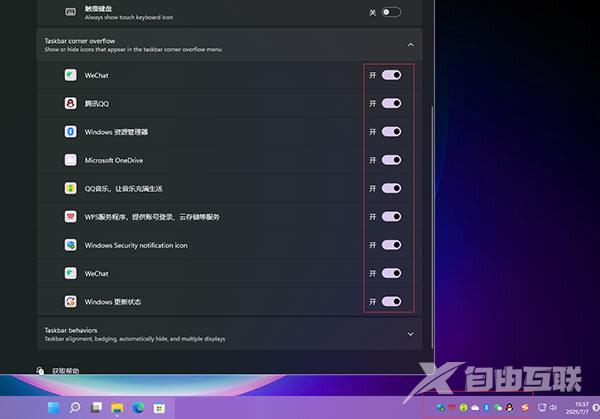The height and width of the screenshot is (419, 600).
Task: Open Microsoft Store from the taskbar
Action: (x=159, y=408)
